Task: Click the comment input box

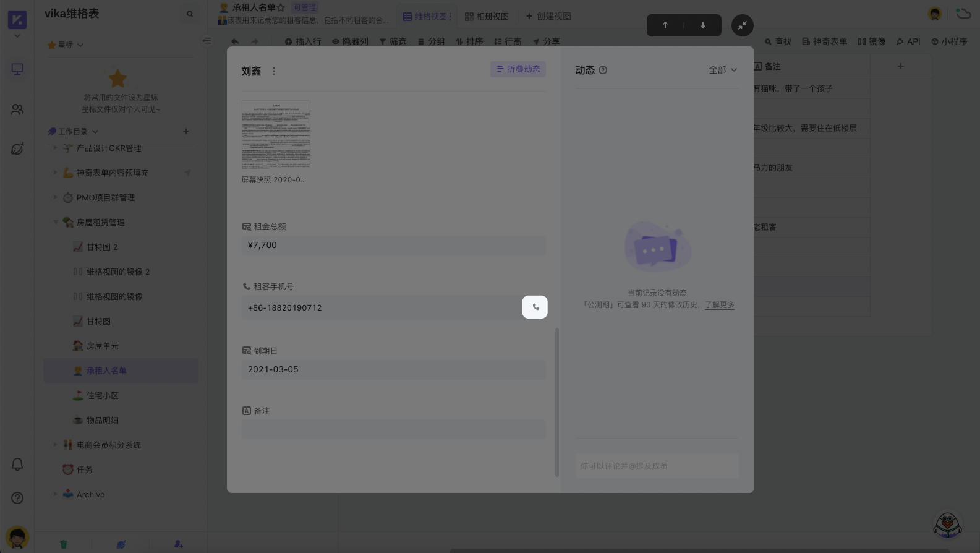Action: [657, 466]
